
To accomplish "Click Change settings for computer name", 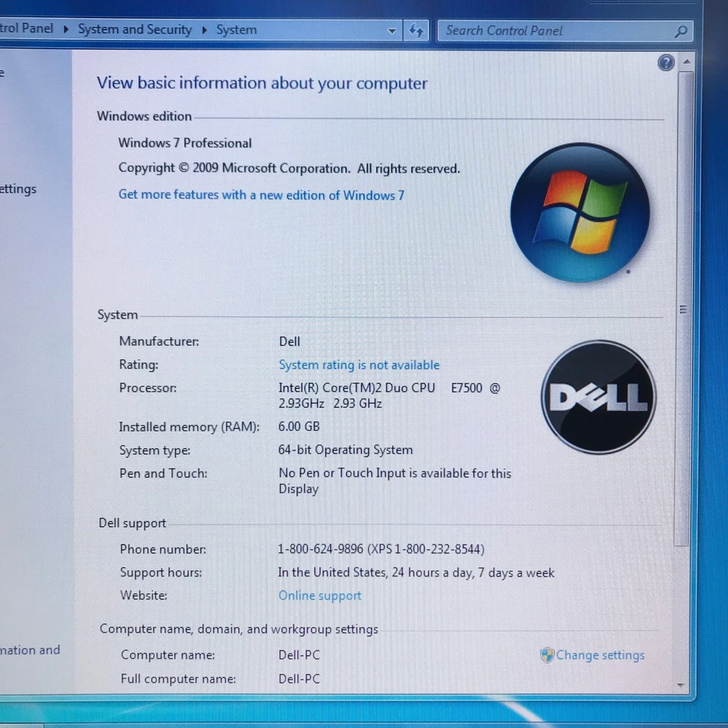I will [600, 655].
